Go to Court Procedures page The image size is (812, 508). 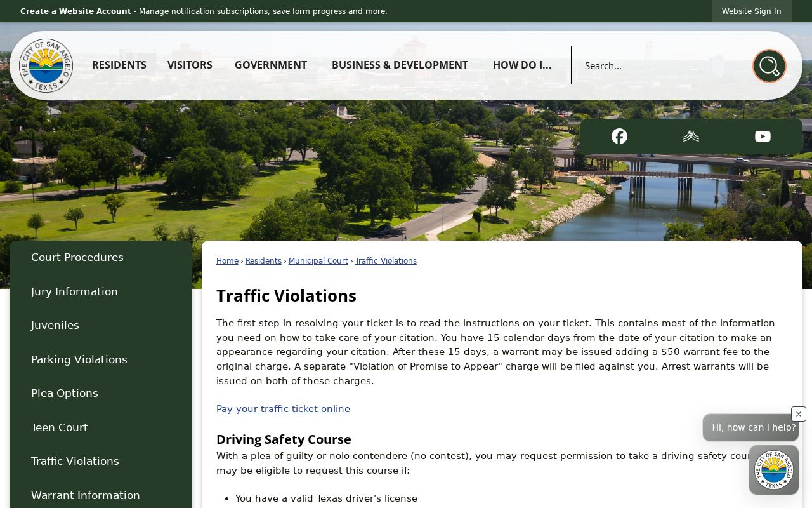click(x=101, y=257)
